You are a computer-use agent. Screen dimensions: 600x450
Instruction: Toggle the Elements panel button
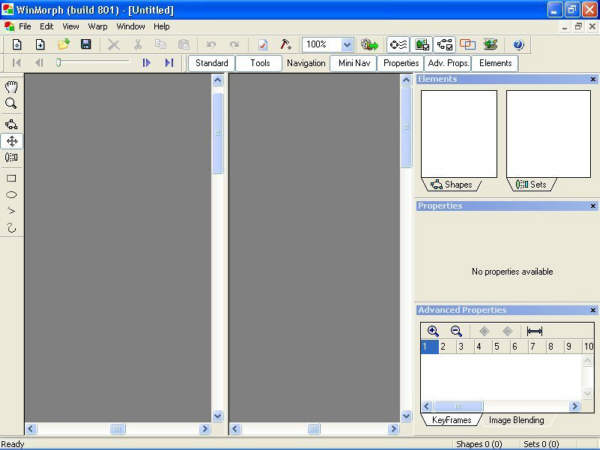[495, 63]
